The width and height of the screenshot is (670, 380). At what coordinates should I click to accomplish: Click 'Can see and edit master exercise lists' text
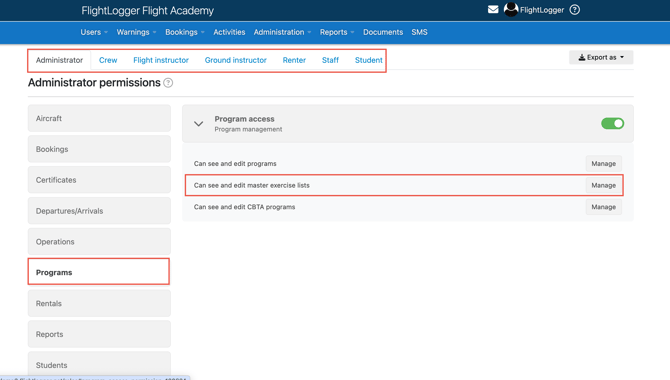coord(252,186)
